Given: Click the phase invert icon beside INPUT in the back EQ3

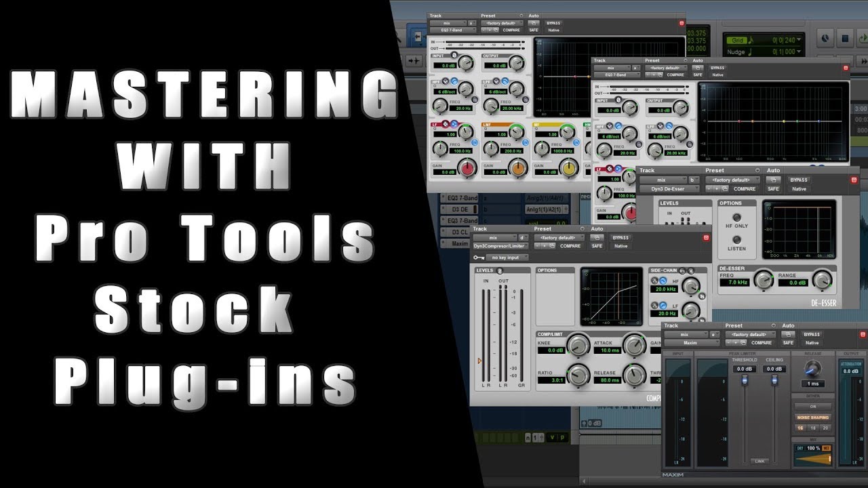Looking at the screenshot, I should point(454,56).
